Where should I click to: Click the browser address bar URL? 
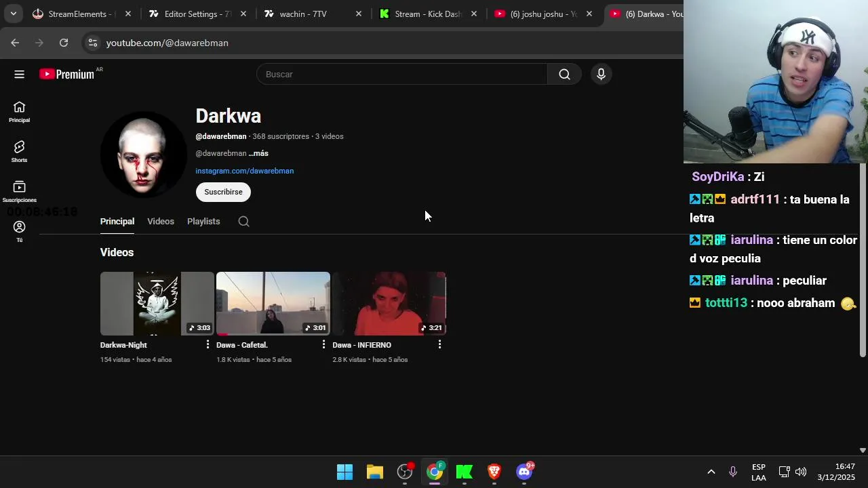pos(167,43)
